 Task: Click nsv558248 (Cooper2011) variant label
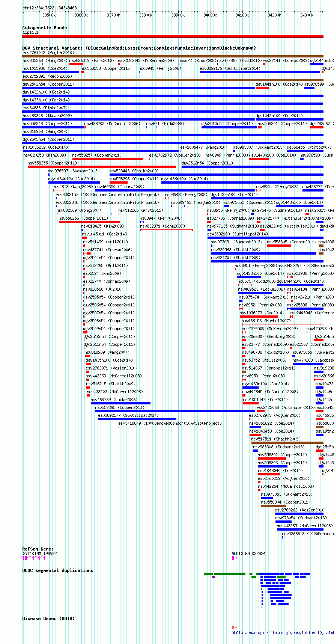[47, 124]
